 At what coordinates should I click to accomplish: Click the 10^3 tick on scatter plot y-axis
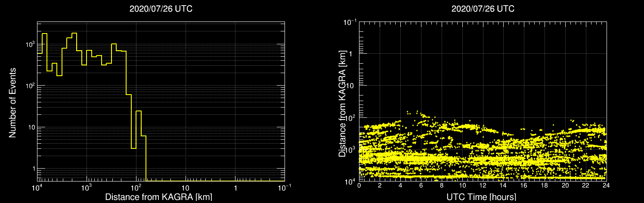[351, 149]
